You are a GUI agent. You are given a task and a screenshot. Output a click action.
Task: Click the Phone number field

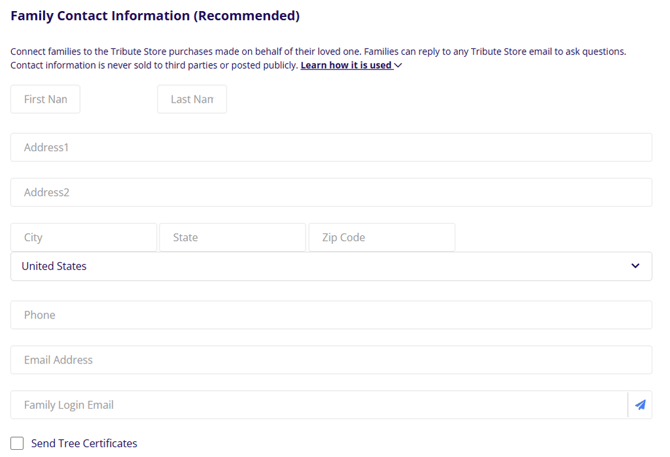[x=331, y=315]
